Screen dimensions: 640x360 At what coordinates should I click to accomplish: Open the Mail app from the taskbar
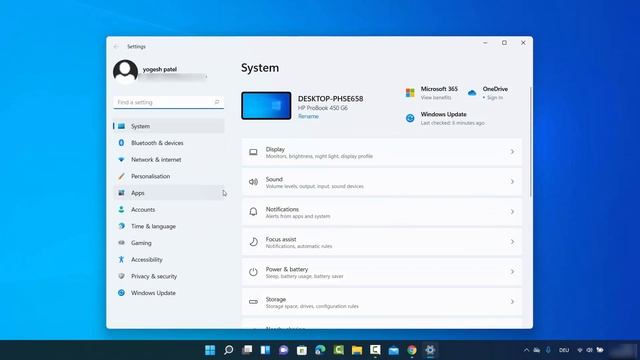click(393, 350)
